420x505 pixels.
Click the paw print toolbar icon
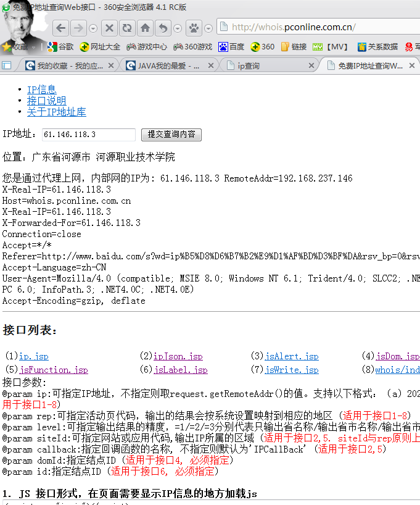point(194,28)
